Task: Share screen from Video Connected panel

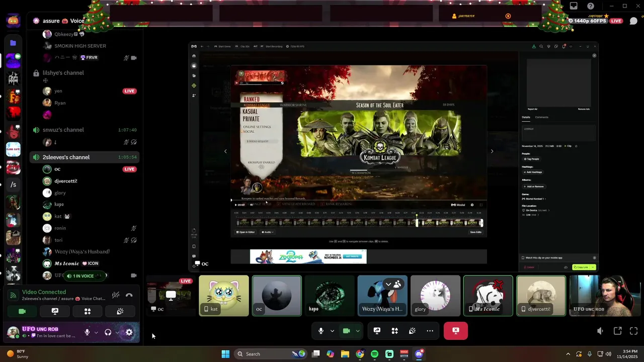Action: coord(55,311)
